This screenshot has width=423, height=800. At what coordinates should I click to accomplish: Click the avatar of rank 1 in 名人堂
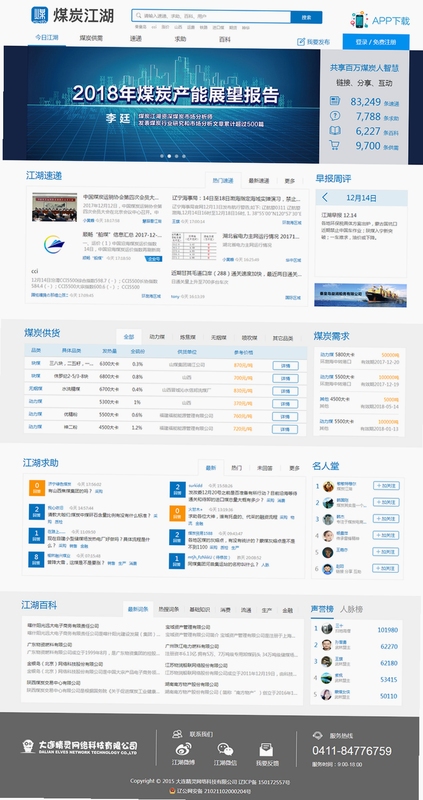click(328, 487)
